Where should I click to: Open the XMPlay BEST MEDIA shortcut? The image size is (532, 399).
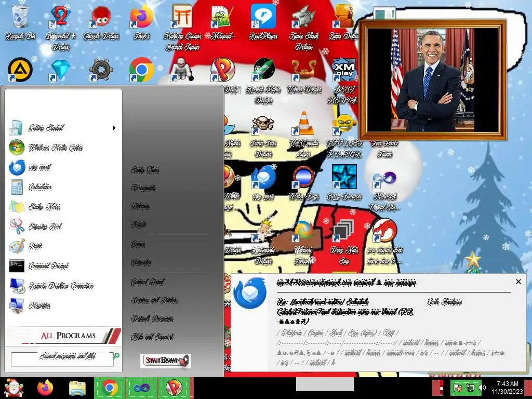click(343, 79)
